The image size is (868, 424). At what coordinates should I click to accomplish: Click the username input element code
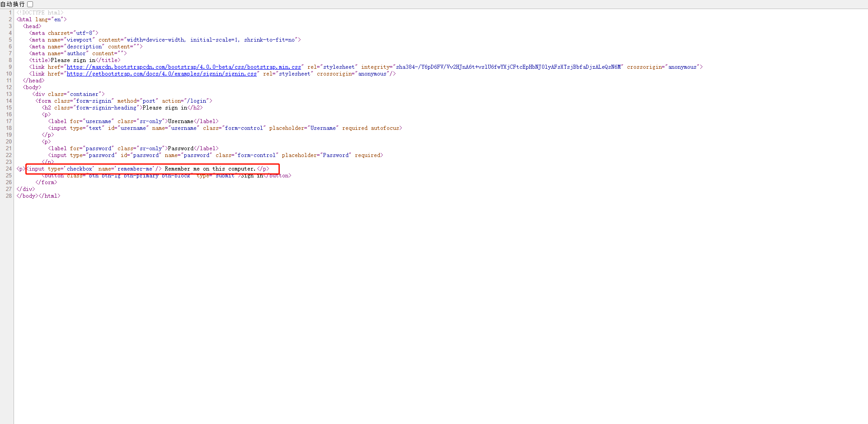click(181, 128)
